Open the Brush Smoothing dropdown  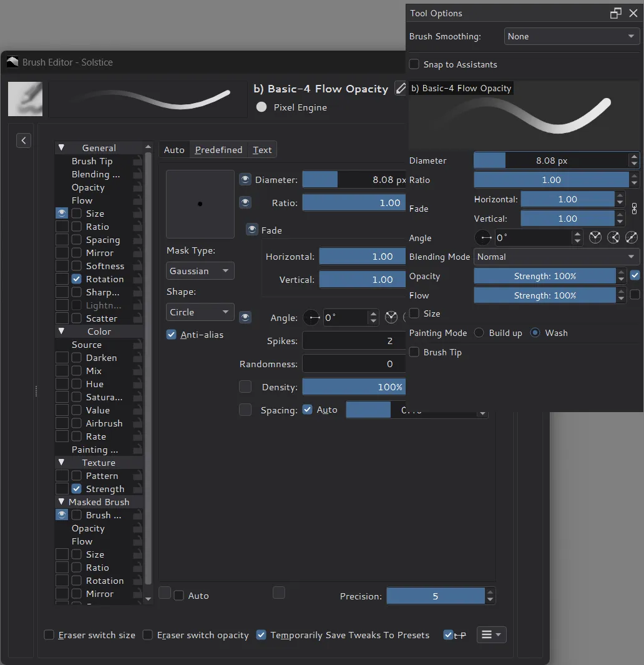pyautogui.click(x=572, y=36)
